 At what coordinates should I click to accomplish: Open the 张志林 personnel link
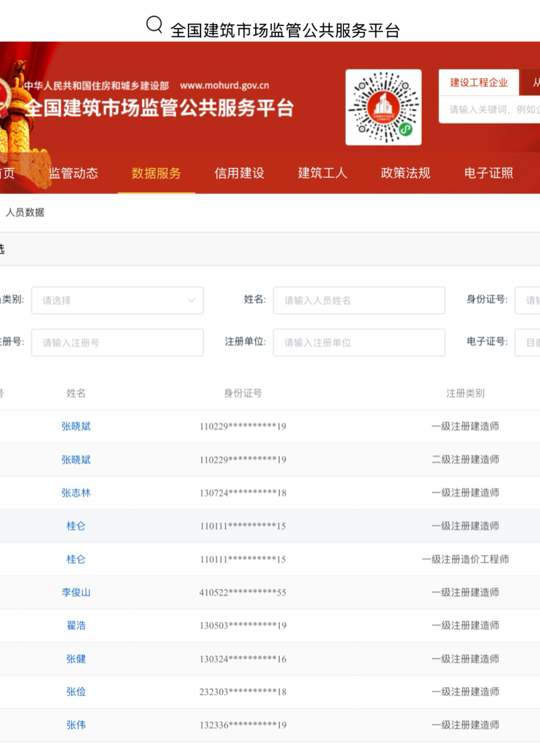point(76,493)
